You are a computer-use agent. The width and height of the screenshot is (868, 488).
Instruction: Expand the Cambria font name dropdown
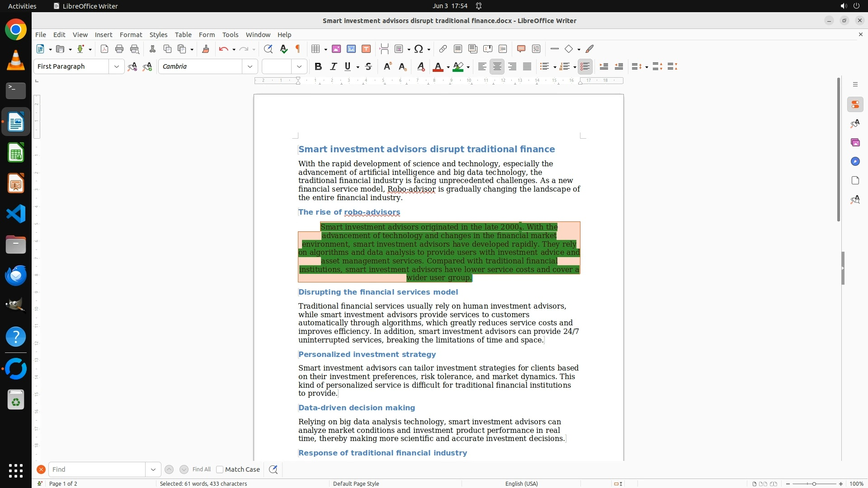(250, 66)
